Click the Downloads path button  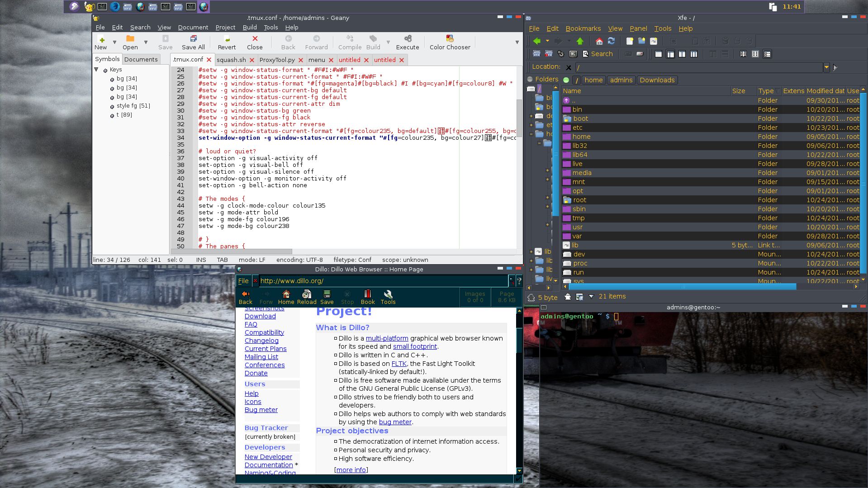657,80
